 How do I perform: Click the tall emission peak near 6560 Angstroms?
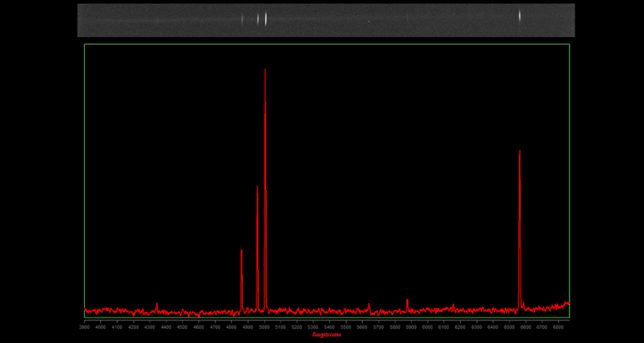[x=519, y=152]
